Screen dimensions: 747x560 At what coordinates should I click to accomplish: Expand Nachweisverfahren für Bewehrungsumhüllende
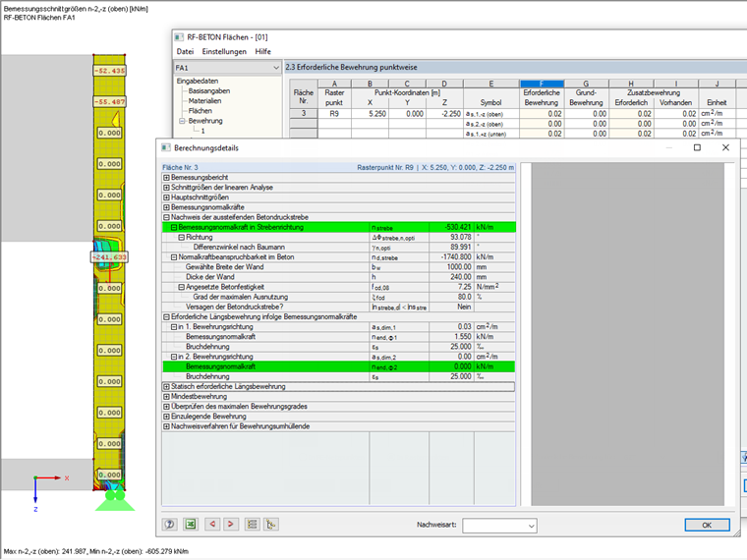(x=166, y=426)
